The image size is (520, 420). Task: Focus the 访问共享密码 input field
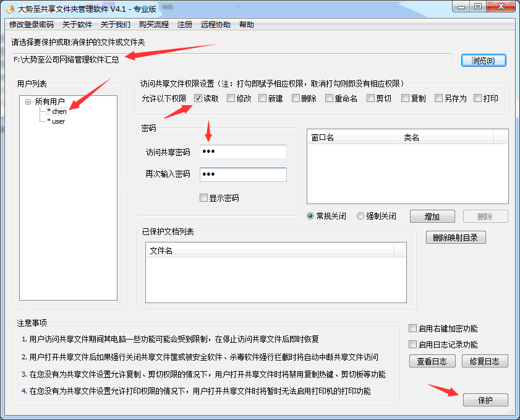coord(243,152)
